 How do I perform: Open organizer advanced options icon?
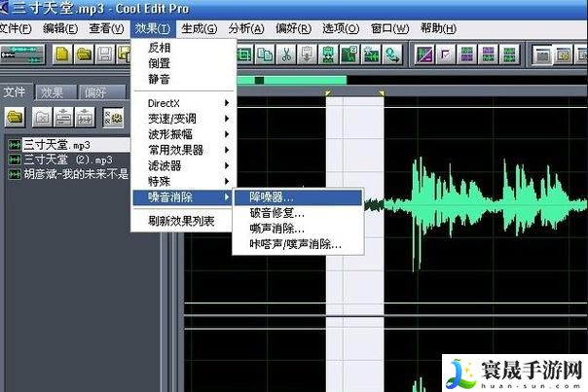coord(113,118)
